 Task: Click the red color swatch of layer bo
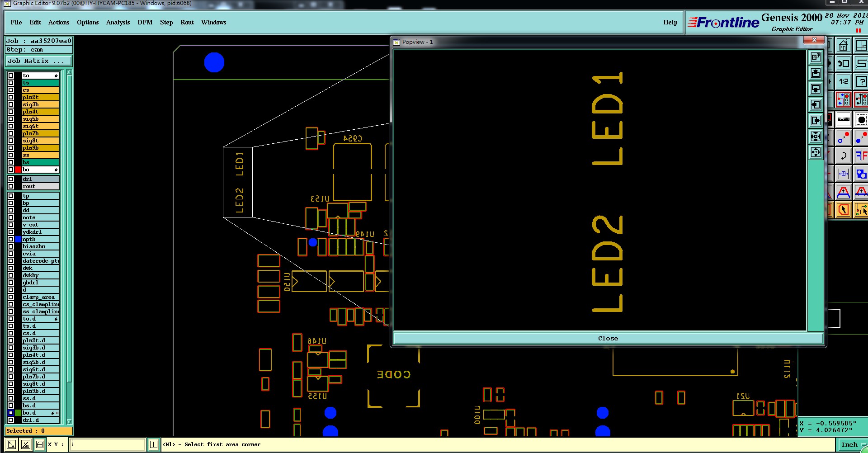18,170
